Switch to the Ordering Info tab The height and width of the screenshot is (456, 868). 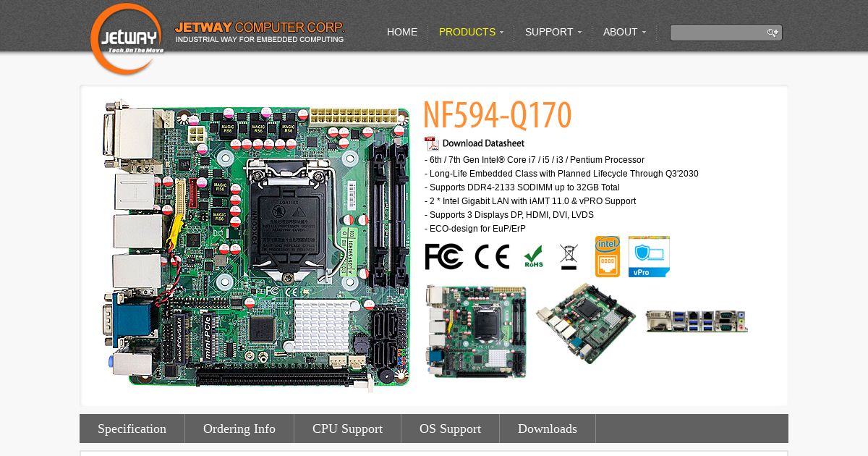pyautogui.click(x=239, y=428)
